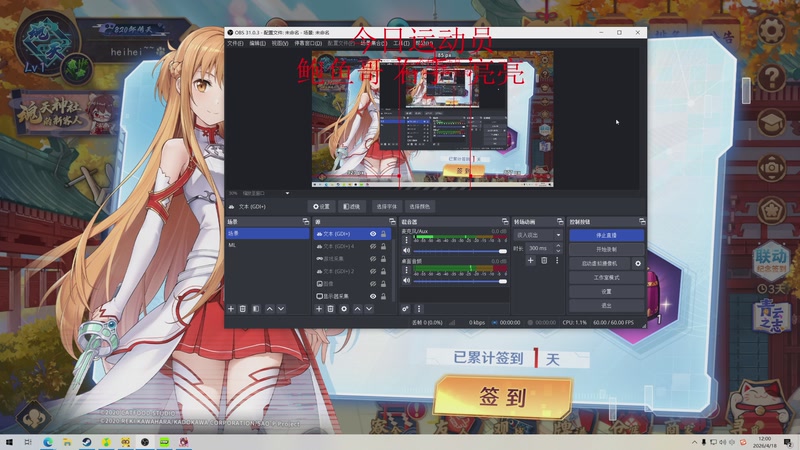Move scene down with arrow icon
The width and height of the screenshot is (800, 450).
(281, 309)
